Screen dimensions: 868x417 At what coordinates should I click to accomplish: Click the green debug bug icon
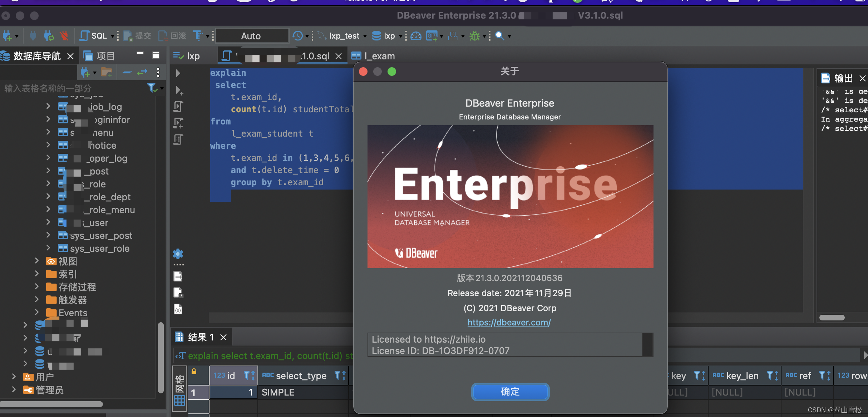coord(475,36)
